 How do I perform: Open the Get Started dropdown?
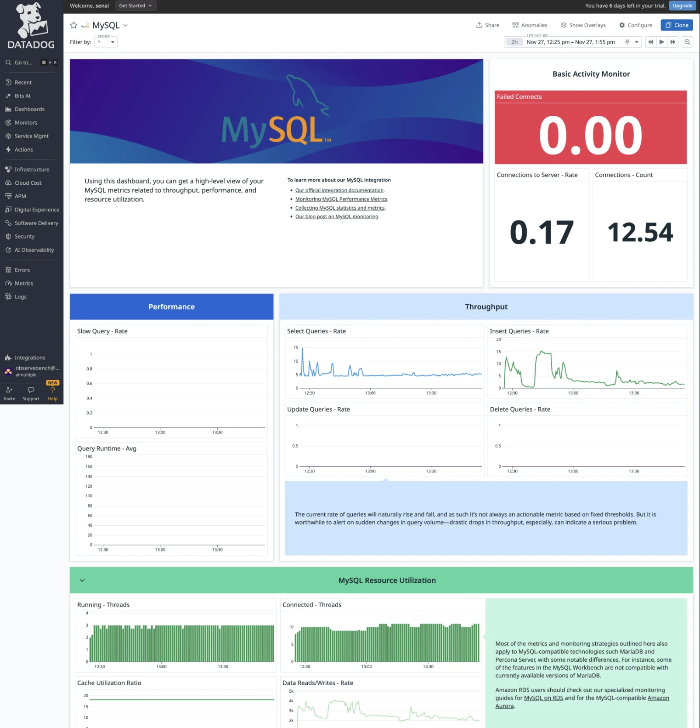pos(135,6)
